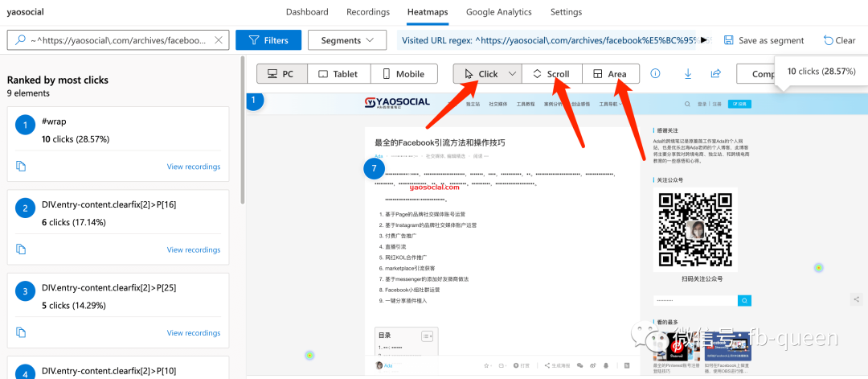Click the star favorite icon in the article footer

[487, 365]
